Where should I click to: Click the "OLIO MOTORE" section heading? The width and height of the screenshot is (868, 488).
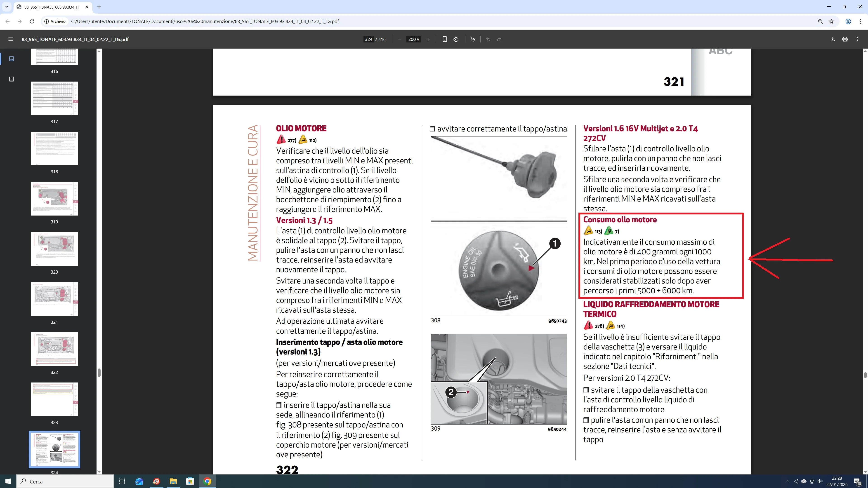point(301,128)
